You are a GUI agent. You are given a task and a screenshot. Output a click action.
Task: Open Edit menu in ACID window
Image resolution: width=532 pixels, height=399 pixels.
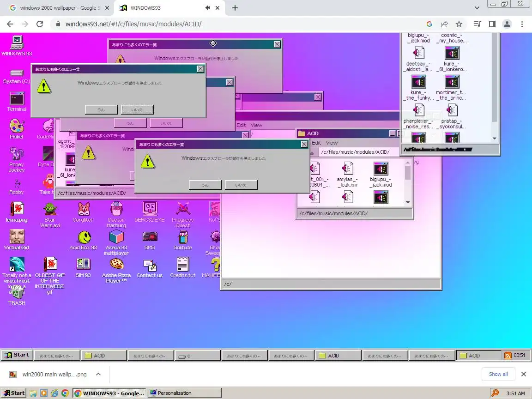(316, 143)
